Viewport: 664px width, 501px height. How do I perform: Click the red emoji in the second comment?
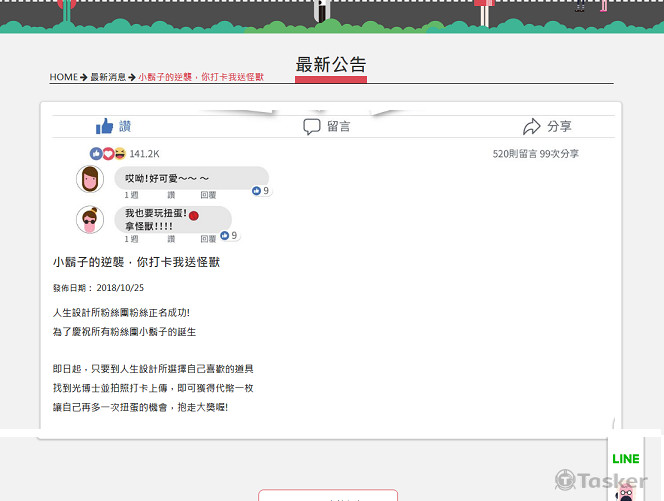click(x=194, y=216)
